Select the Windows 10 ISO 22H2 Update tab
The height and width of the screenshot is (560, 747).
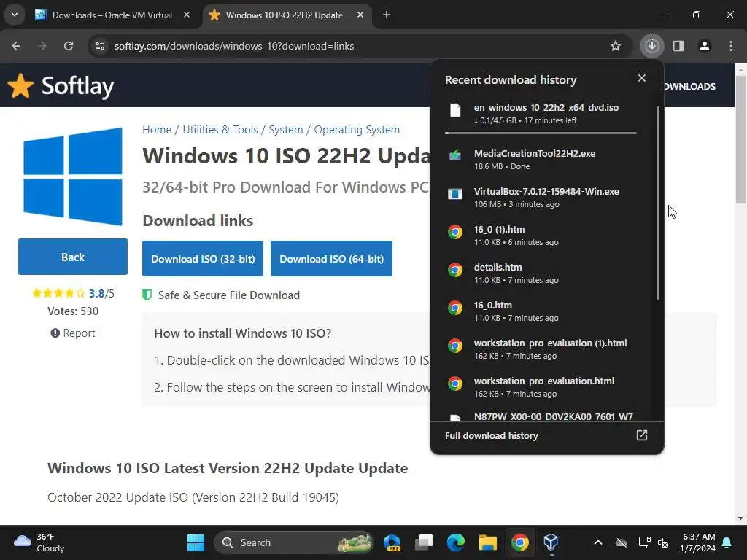[x=285, y=15]
